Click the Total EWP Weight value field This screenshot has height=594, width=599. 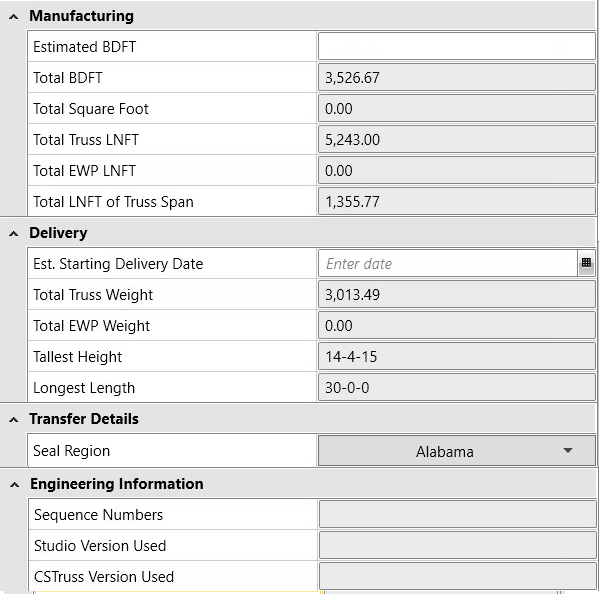tap(457, 325)
